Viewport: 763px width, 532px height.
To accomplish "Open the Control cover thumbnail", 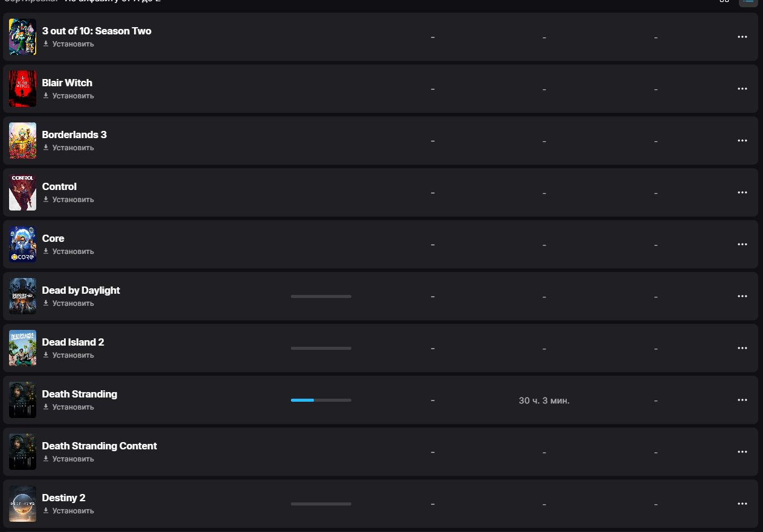I will pyautogui.click(x=22, y=192).
